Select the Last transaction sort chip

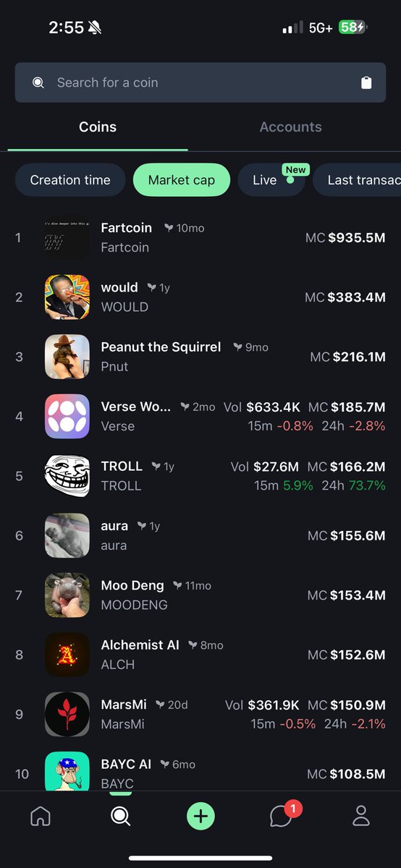(x=357, y=180)
